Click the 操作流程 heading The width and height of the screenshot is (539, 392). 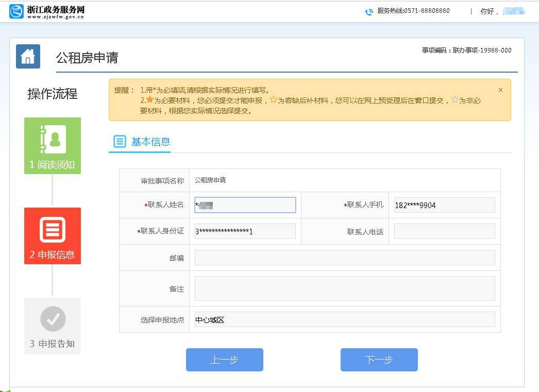[53, 94]
